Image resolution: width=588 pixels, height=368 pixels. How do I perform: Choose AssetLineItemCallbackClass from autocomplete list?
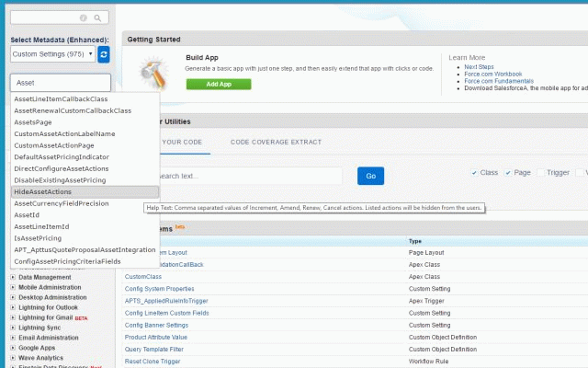[x=61, y=98]
